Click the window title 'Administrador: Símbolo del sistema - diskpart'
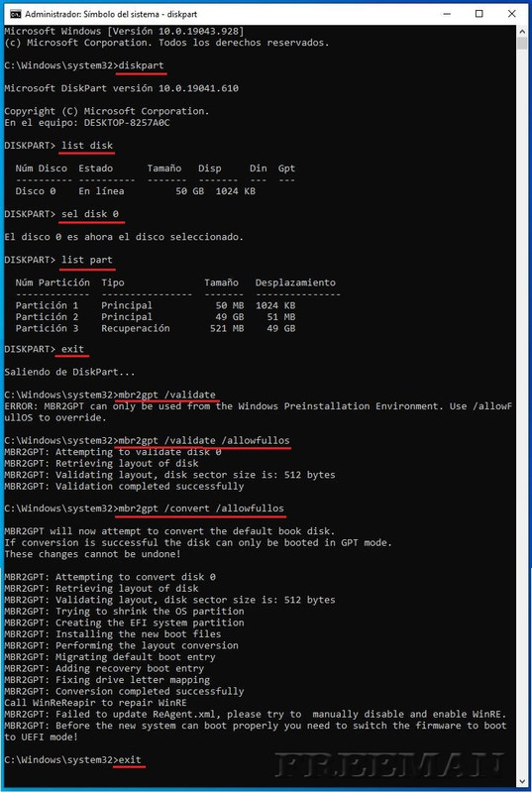Screen dimensions: 532x793 click(111, 14)
